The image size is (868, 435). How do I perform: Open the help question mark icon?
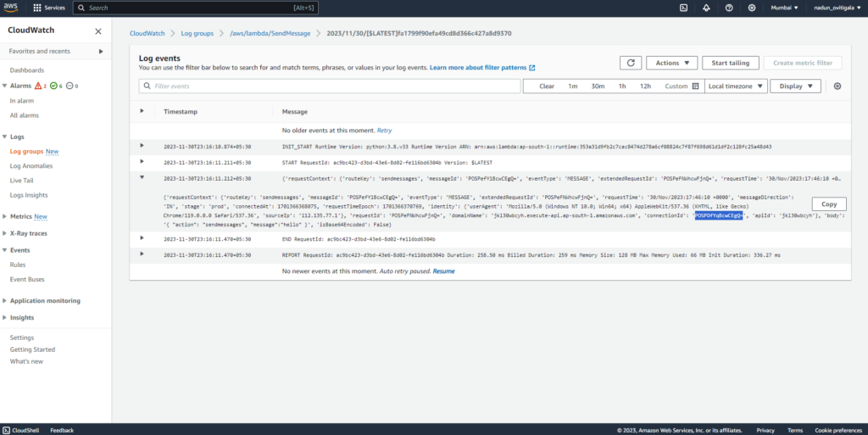pos(729,8)
